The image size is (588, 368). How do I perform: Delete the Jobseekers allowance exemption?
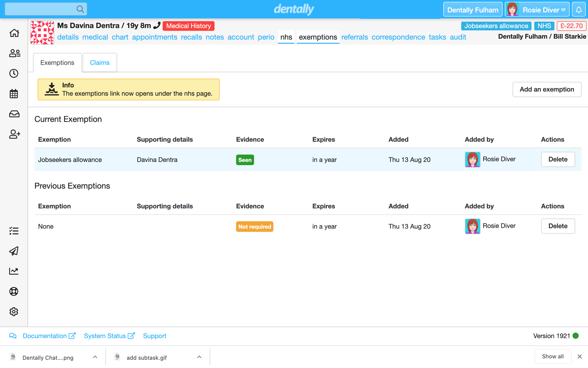coord(558,160)
